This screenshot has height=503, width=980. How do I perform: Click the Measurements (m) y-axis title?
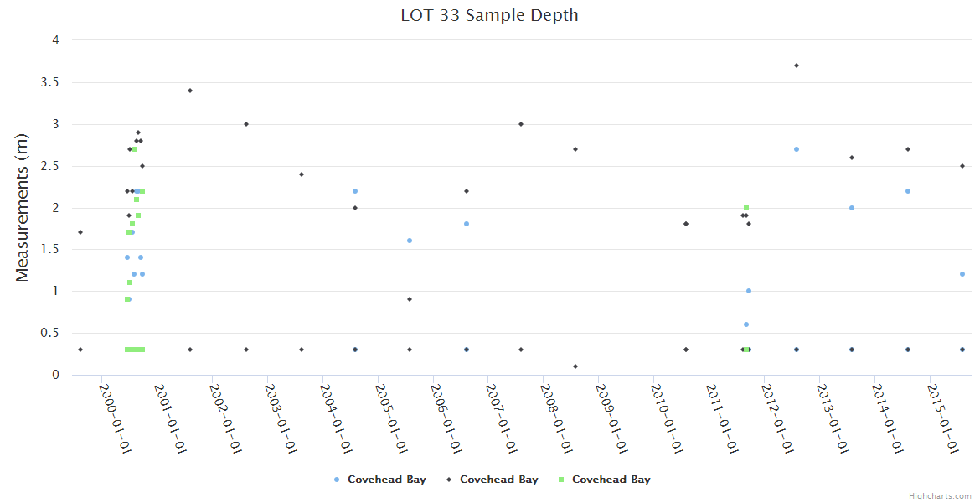pyautogui.click(x=23, y=207)
